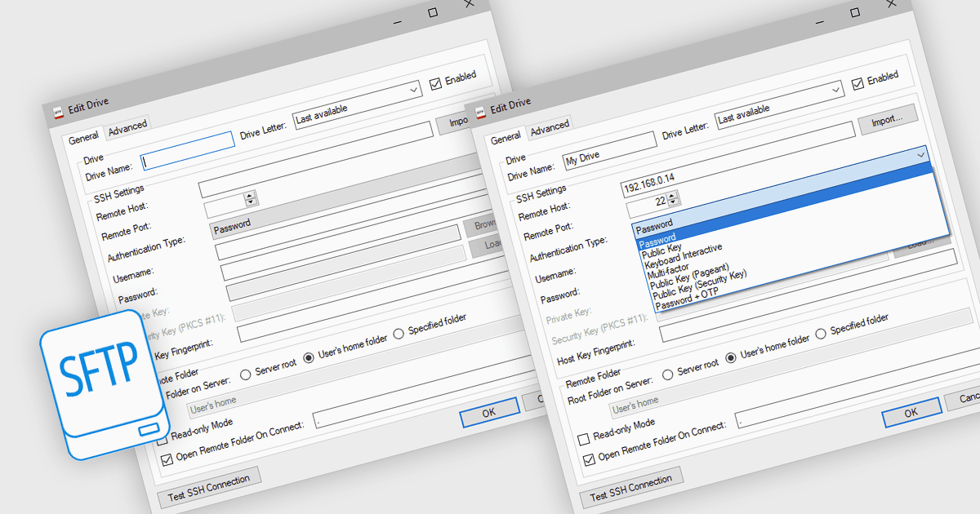Image resolution: width=980 pixels, height=514 pixels.
Task: Increase Remote Port stepper in left window
Action: coord(251,195)
